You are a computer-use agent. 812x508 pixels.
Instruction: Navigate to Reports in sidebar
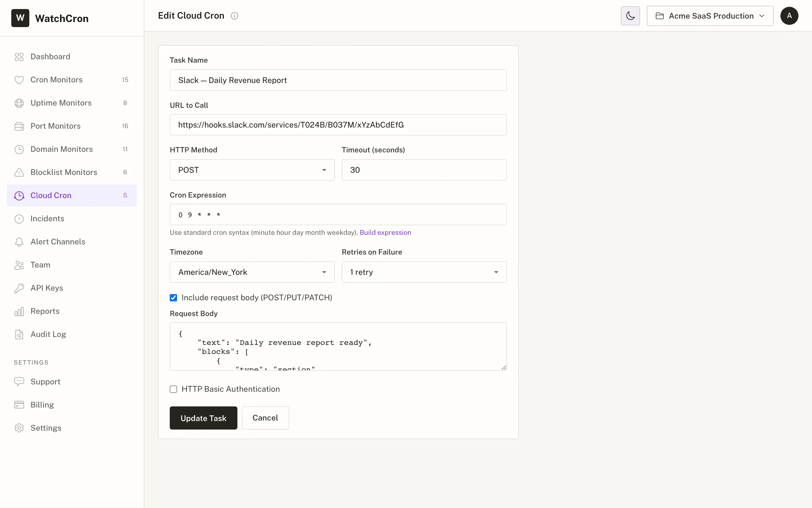coord(72,312)
